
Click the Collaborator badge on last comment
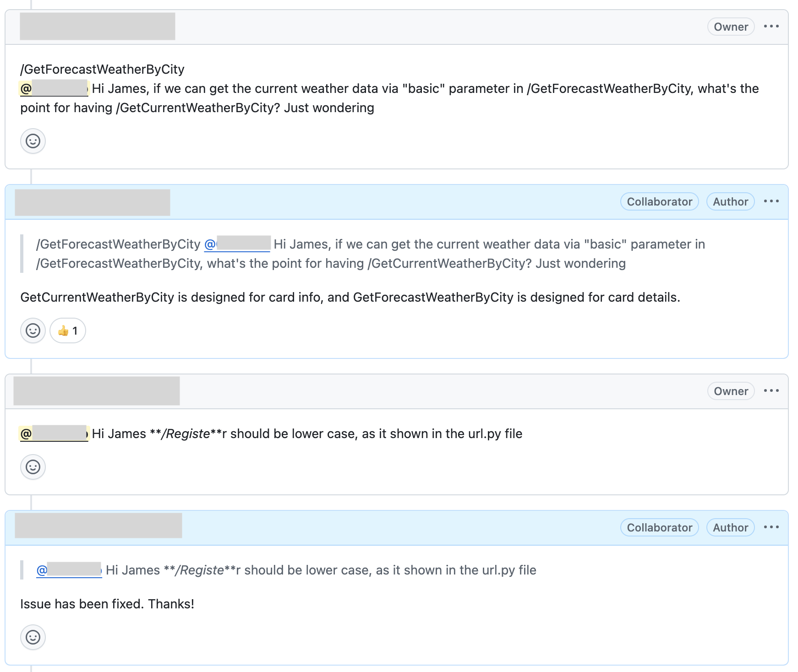point(659,528)
